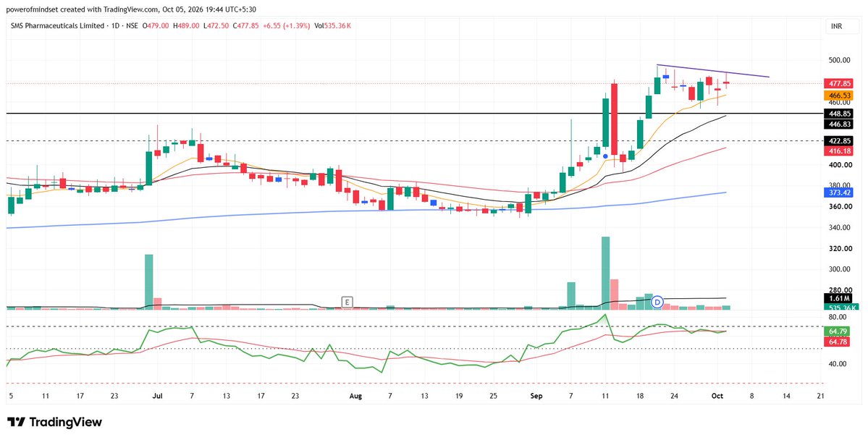Click the close value C477.85 in header

click(x=246, y=25)
